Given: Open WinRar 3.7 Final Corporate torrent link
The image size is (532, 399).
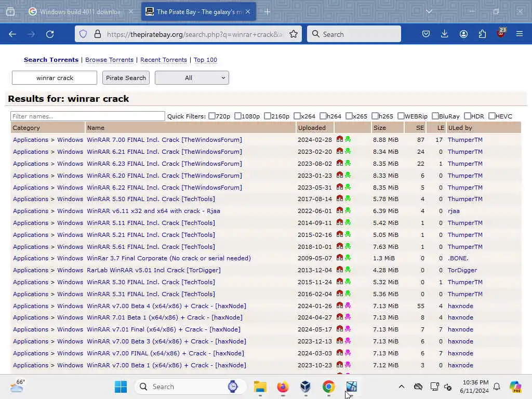Looking at the screenshot, I should click(169, 258).
